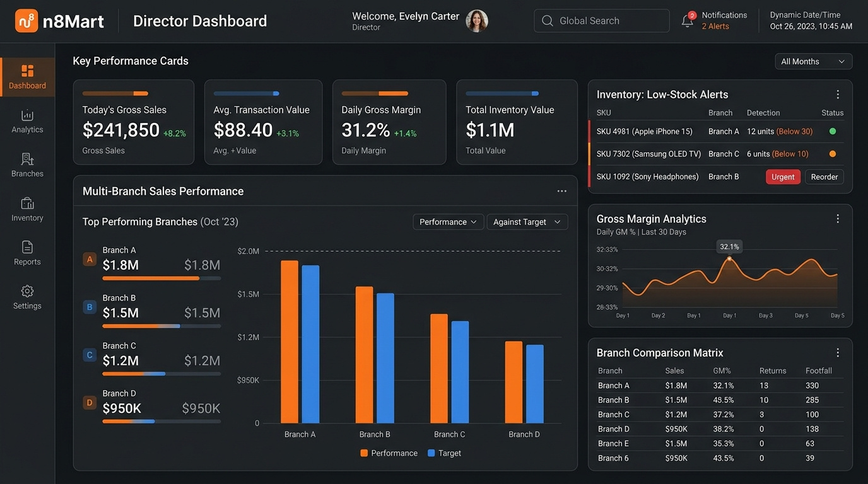Open the All Months dropdown
Screen dimensions: 868x484
coord(813,61)
